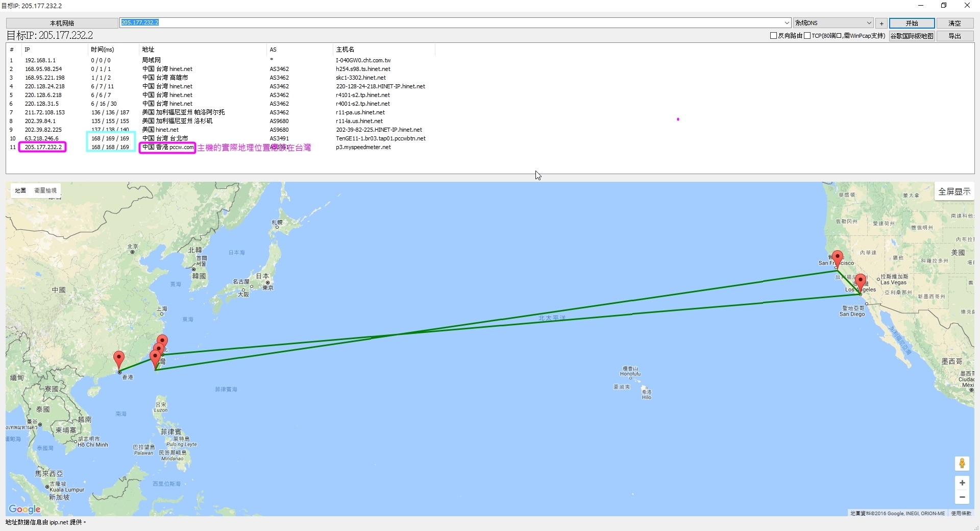Screen dimensions: 980x531
Task: Click hostname r11-la.us.hinet.net
Action: 359,121
